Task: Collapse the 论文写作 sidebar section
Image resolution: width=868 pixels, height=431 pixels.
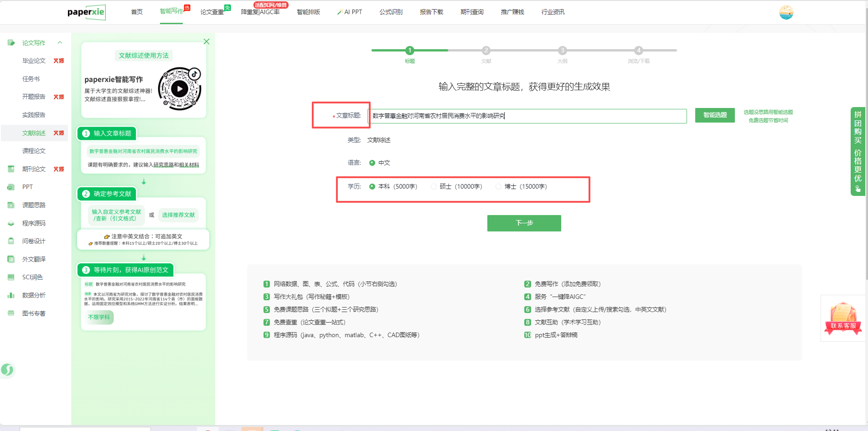Action: [x=60, y=42]
